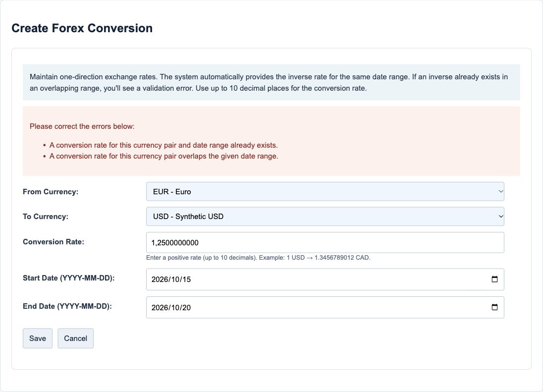Click the 'overlaps the given date range' error
This screenshot has width=543, height=392.
pyautogui.click(x=164, y=156)
